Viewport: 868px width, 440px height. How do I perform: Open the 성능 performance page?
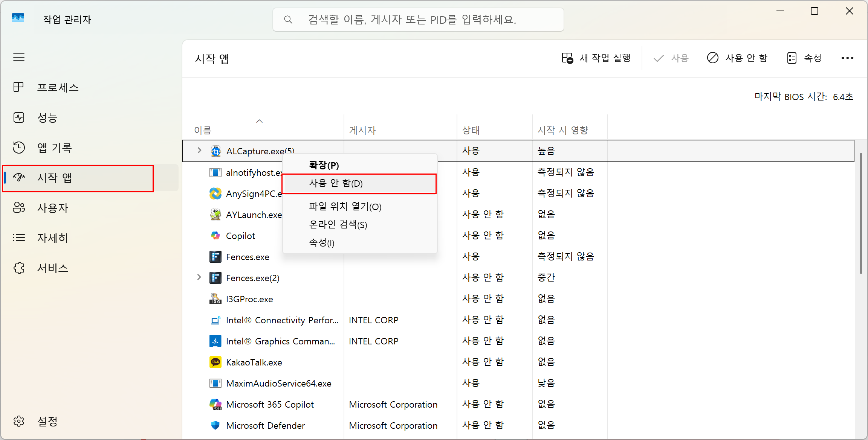point(47,117)
